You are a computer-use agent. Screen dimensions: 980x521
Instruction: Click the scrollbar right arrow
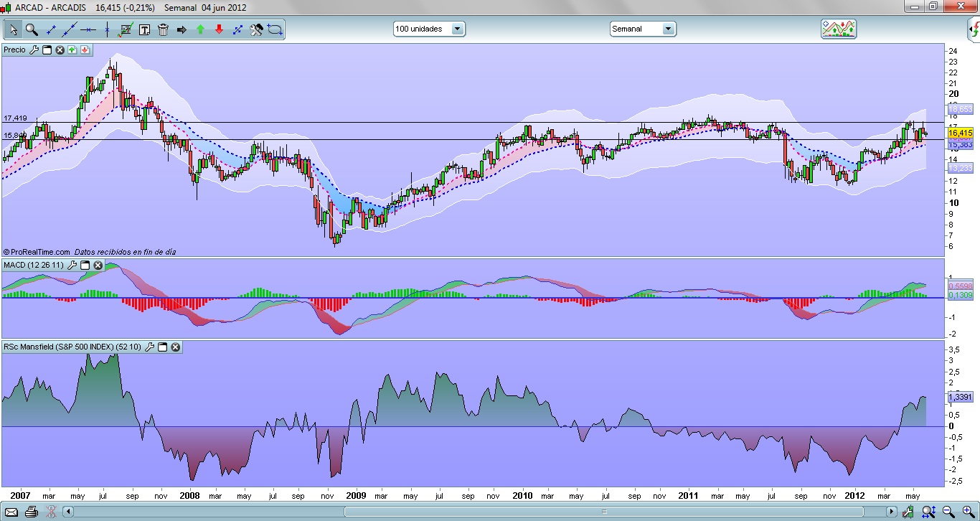[892, 512]
